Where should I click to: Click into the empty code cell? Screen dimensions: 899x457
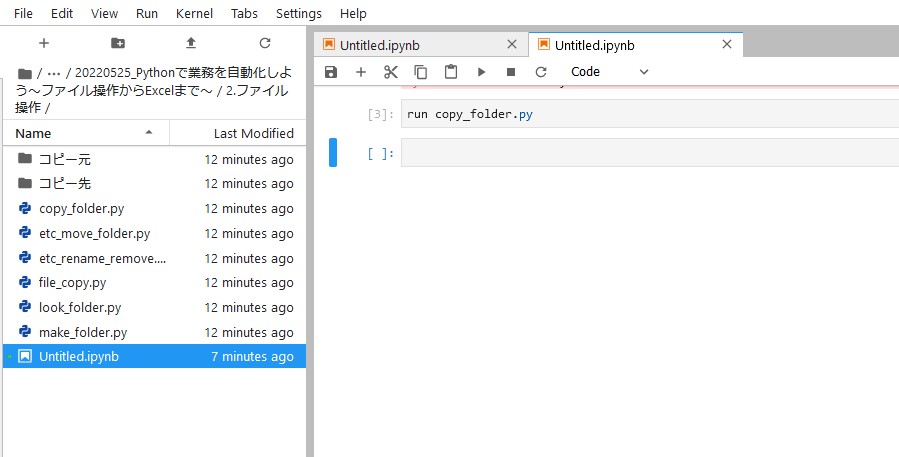click(x=650, y=153)
